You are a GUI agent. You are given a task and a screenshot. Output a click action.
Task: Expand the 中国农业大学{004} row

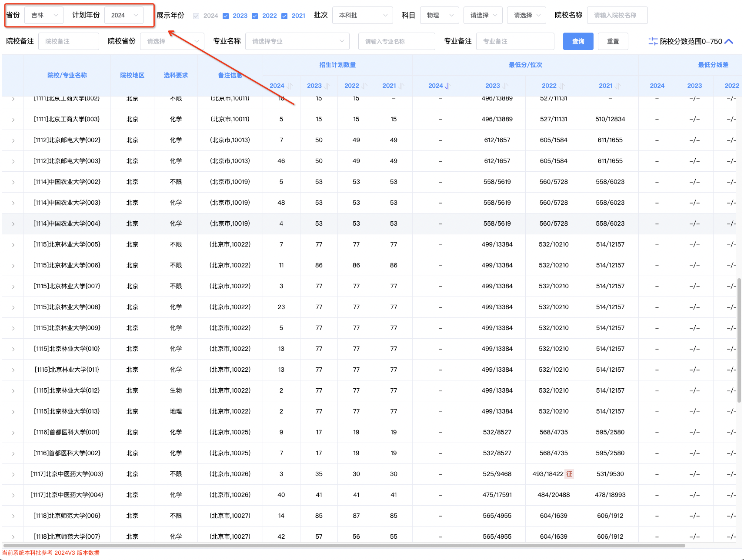click(13, 224)
